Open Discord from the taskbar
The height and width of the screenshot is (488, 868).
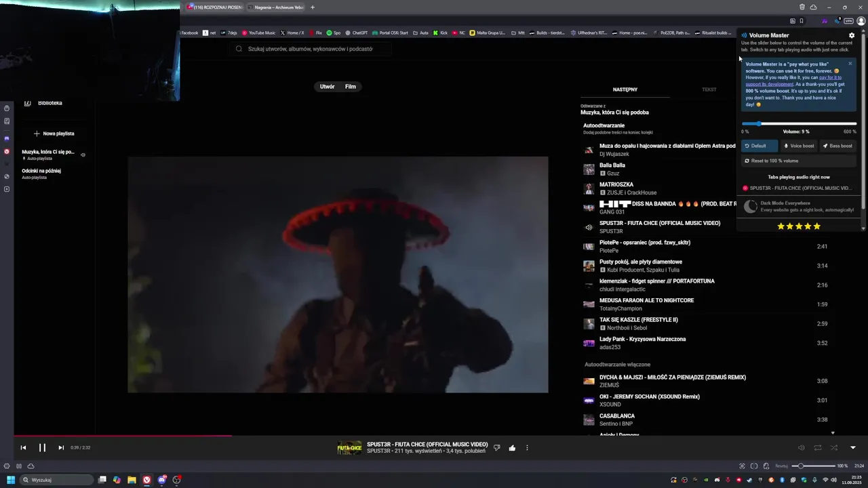[x=162, y=480]
